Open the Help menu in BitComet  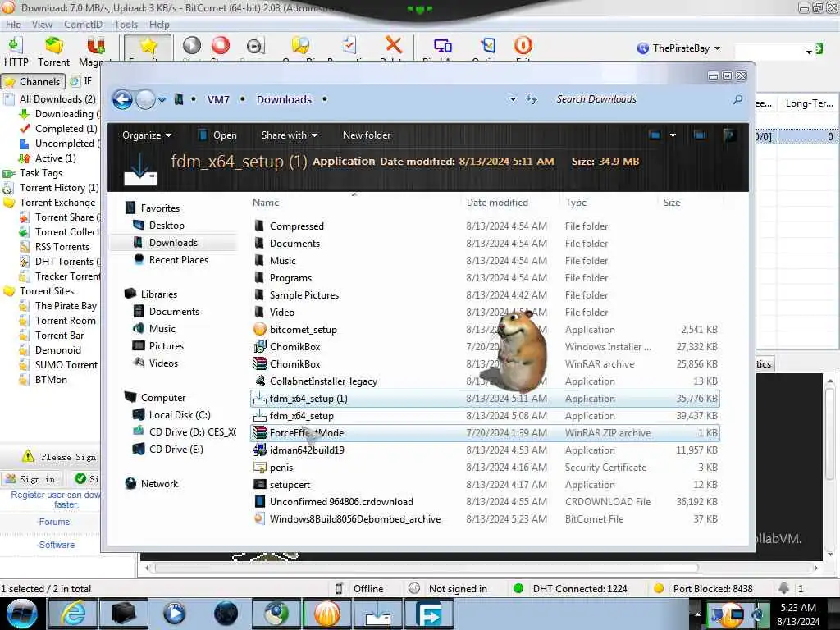(159, 24)
